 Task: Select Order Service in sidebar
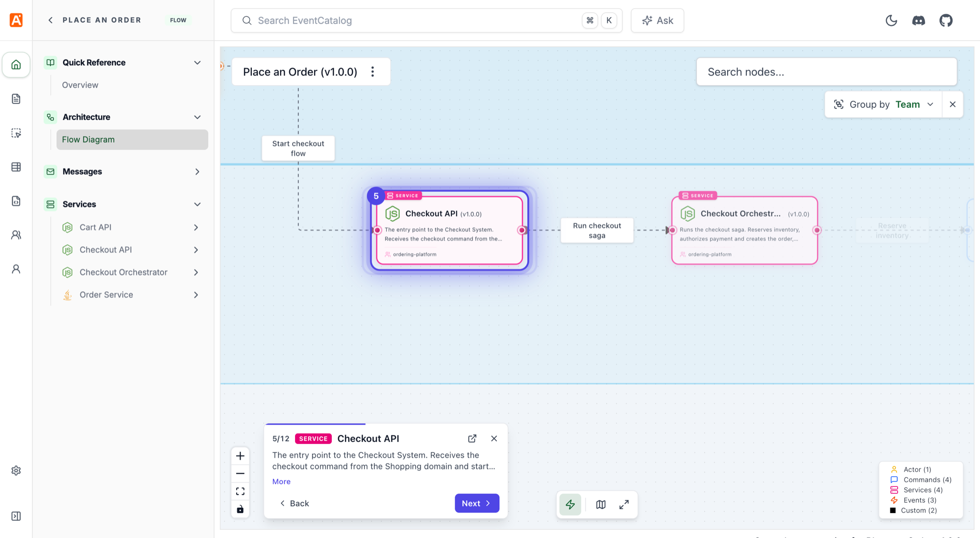pyautogui.click(x=106, y=295)
